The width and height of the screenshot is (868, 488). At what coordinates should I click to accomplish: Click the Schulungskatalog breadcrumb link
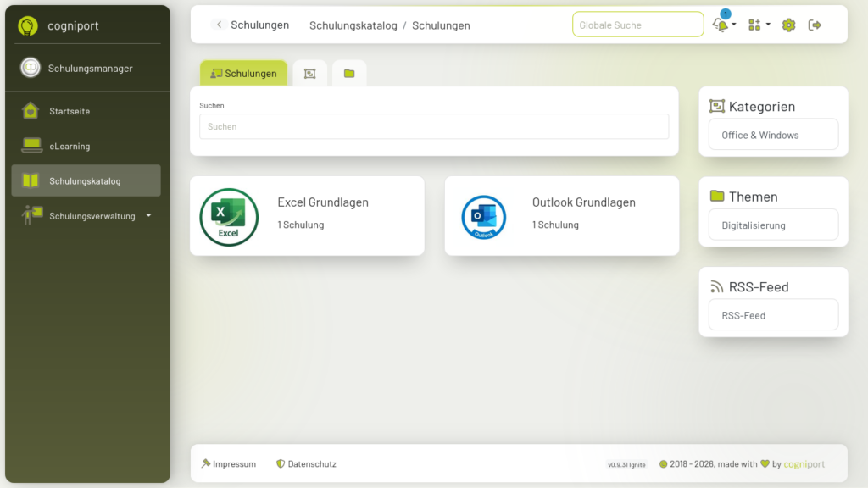point(353,25)
